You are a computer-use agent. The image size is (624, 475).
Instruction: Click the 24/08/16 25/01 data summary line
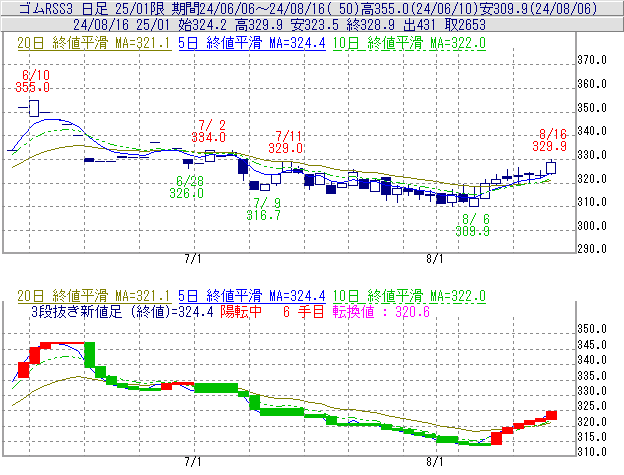279,25
